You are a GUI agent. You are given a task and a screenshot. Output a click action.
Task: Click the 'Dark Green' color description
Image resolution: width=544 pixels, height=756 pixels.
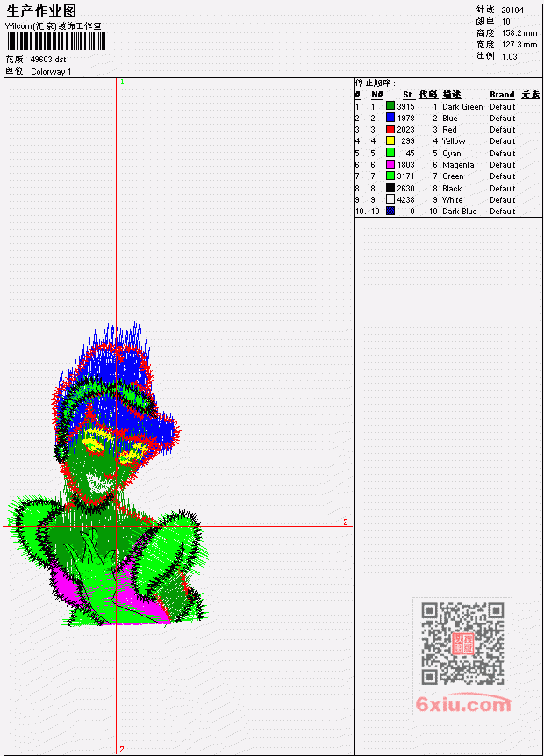coord(462,106)
